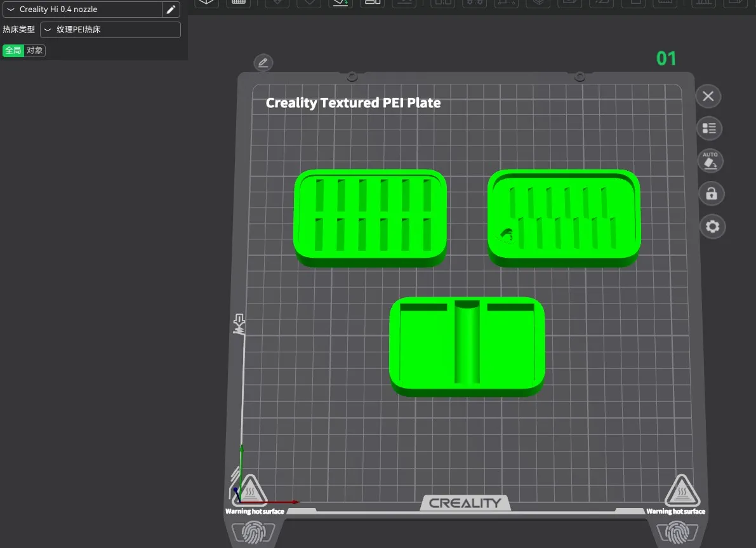Click the two-rectangle icon in top toolbar
Screen dimensions: 756x548
pyautogui.click(x=373, y=3)
